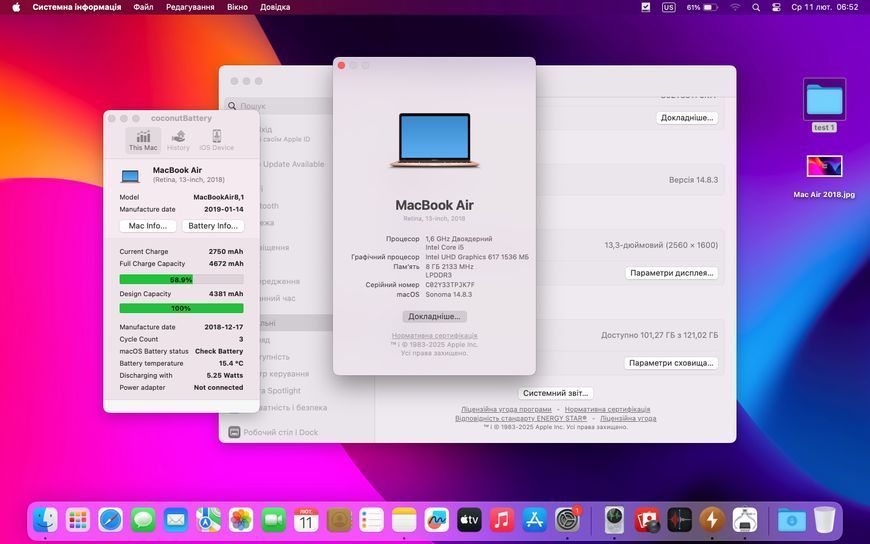The image size is (870, 544).
Task: Open Photo Booth from the Dock
Action: [647, 520]
